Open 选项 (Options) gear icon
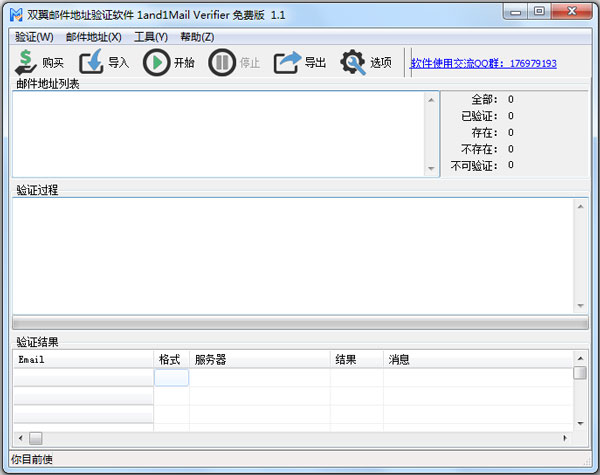 354,63
